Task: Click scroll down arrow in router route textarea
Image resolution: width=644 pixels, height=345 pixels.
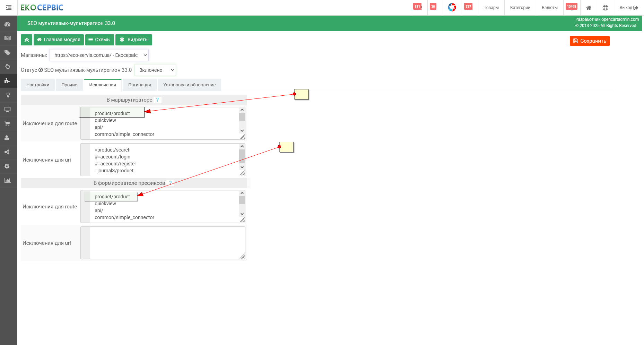Action: tap(242, 131)
